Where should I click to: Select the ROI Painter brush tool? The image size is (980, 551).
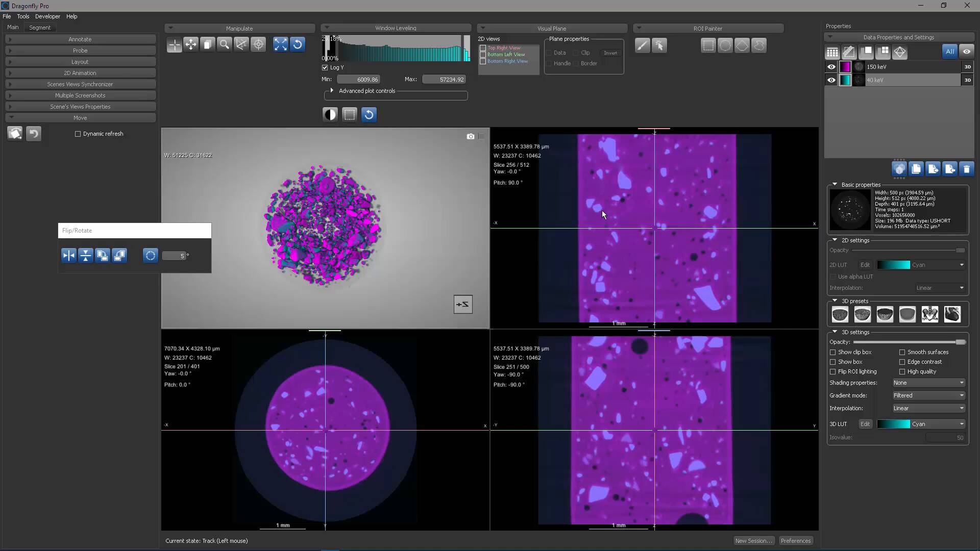[643, 46]
